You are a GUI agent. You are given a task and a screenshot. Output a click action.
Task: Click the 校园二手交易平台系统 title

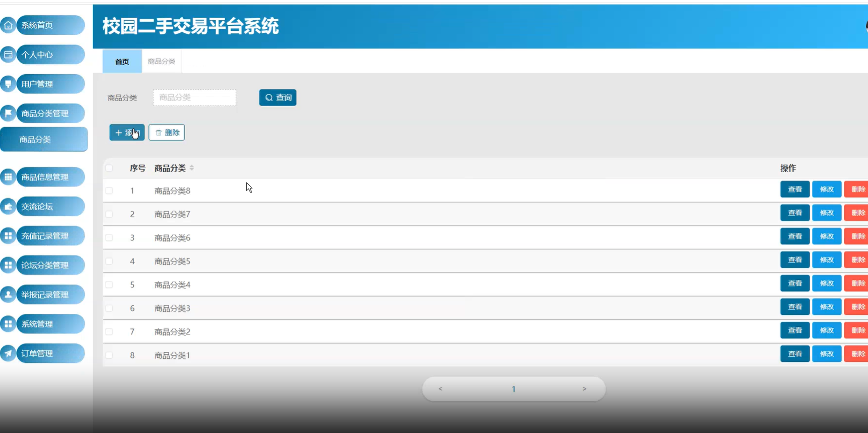click(190, 26)
